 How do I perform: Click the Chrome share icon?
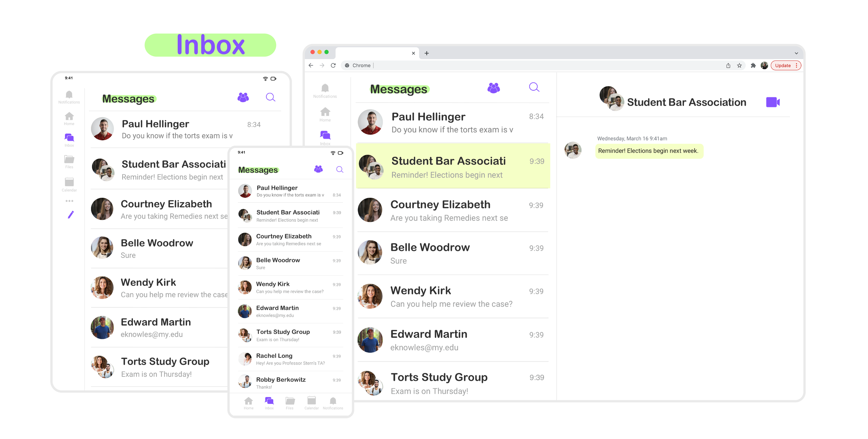point(728,65)
